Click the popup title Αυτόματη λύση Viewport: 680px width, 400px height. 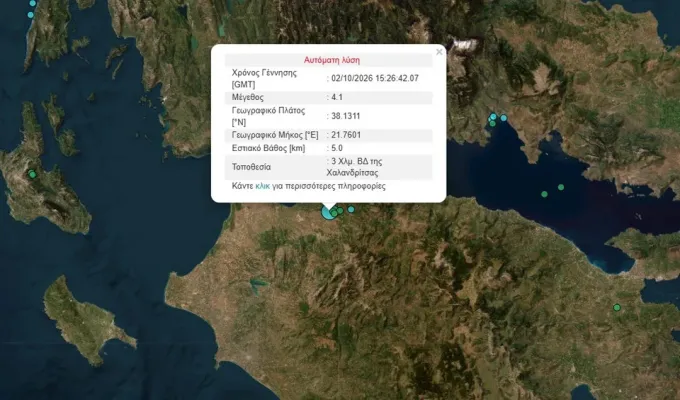pyautogui.click(x=332, y=60)
